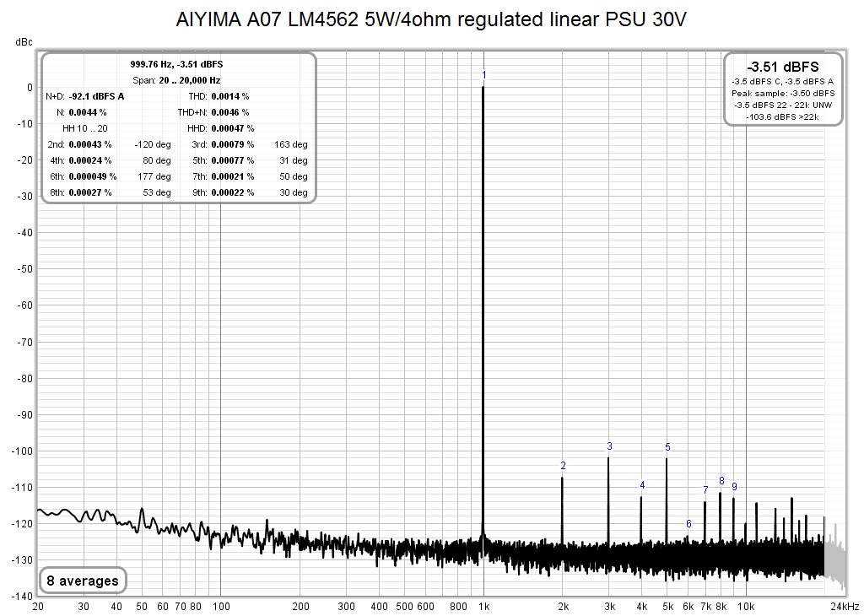Click the 9th harmonic value 0.00022 %

(x=233, y=192)
